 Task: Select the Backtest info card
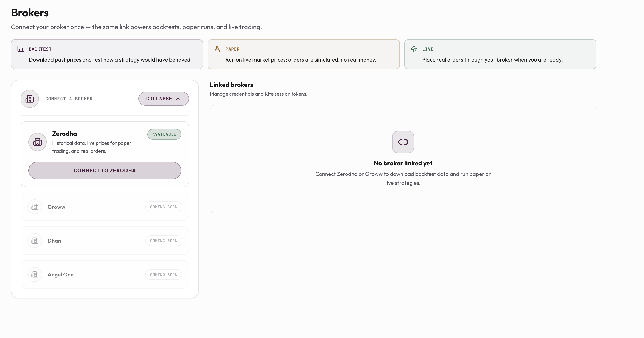(107, 54)
